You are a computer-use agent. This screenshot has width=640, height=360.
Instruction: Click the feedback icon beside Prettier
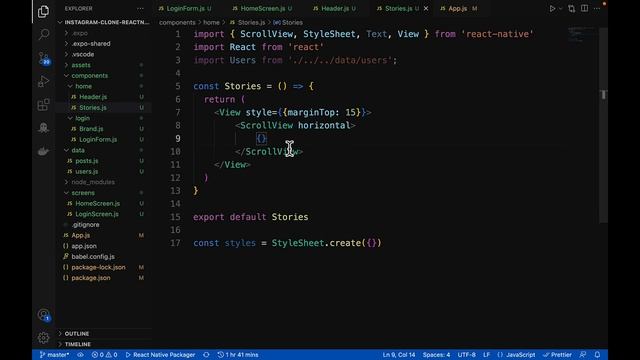pos(583,355)
